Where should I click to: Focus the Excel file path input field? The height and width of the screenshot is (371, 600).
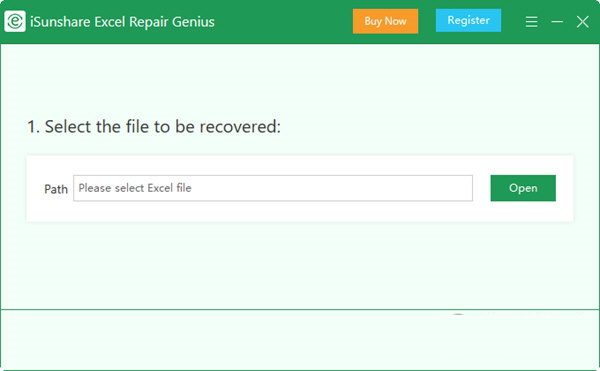273,188
